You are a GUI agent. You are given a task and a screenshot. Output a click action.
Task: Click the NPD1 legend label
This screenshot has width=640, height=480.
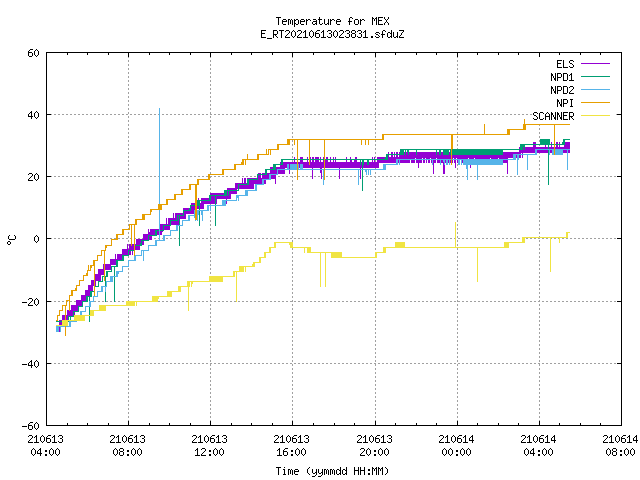click(x=562, y=77)
